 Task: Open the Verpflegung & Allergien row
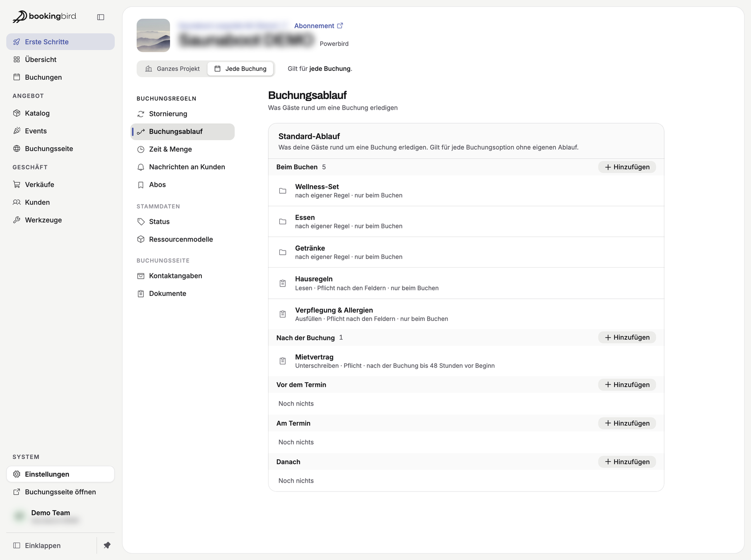466,314
